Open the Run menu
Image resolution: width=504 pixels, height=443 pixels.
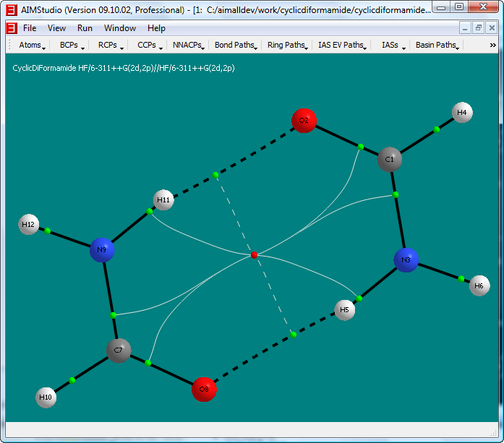pyautogui.click(x=85, y=28)
